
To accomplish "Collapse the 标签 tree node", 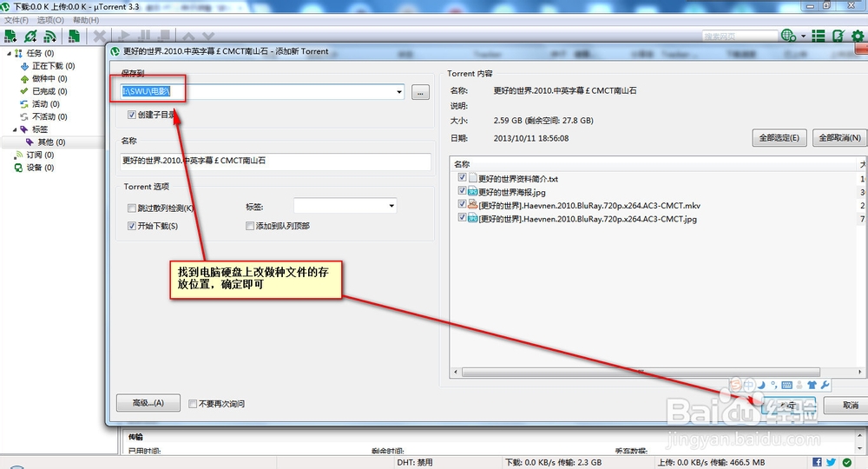I will point(15,129).
